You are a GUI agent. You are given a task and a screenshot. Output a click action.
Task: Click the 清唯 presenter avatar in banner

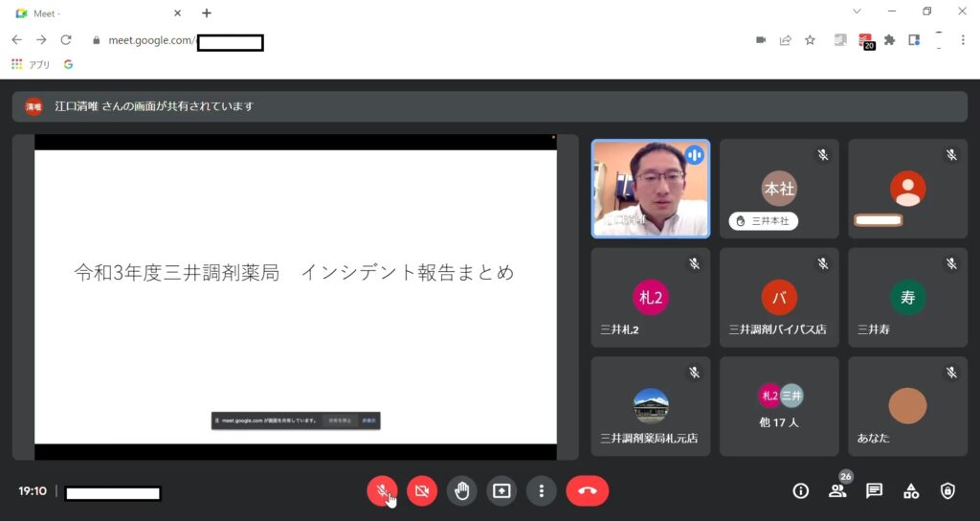point(33,106)
